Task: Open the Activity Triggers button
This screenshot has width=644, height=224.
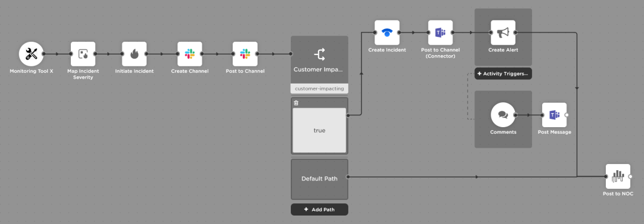Action: pos(503,73)
